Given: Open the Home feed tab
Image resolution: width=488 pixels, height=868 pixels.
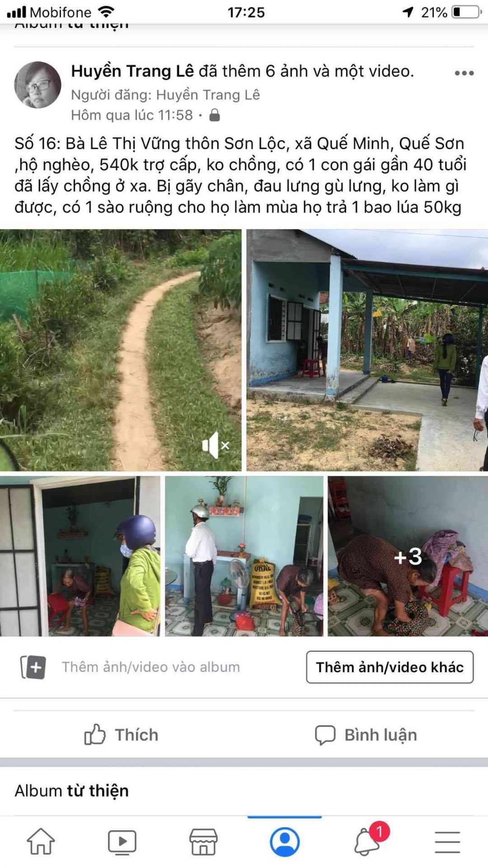Looking at the screenshot, I should pyautogui.click(x=41, y=841).
